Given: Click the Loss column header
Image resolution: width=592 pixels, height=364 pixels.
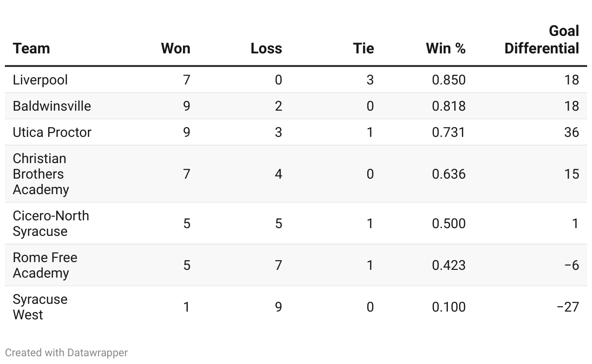Looking at the screenshot, I should (x=266, y=49).
